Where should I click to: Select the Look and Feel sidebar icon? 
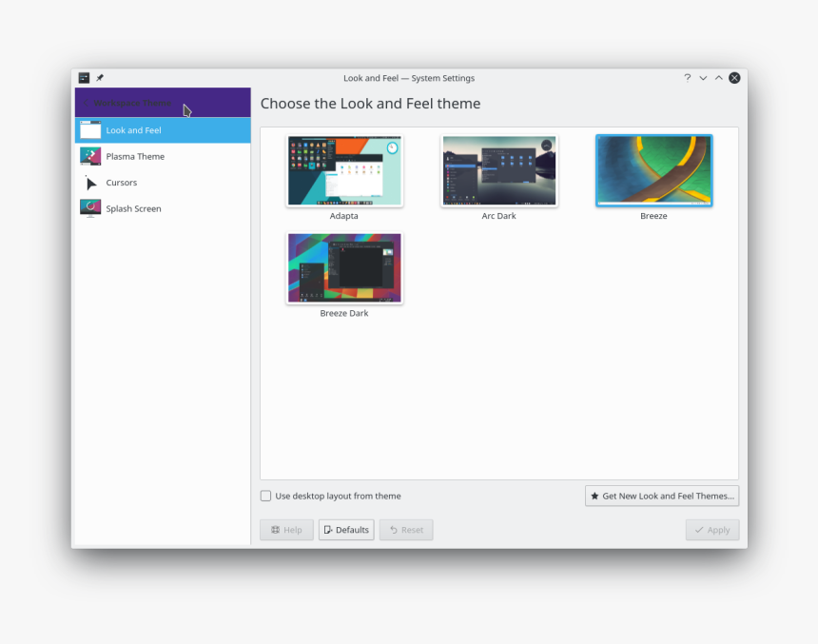coord(89,129)
